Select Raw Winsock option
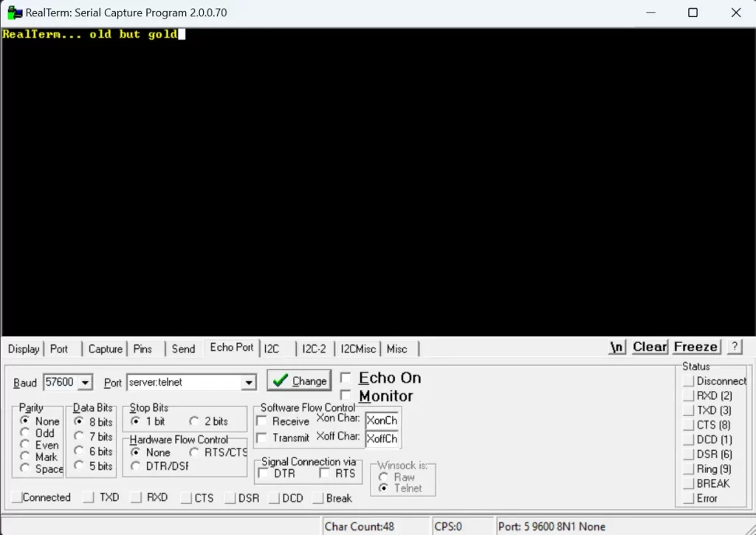Viewport: 756px width, 535px height. pyautogui.click(x=383, y=477)
